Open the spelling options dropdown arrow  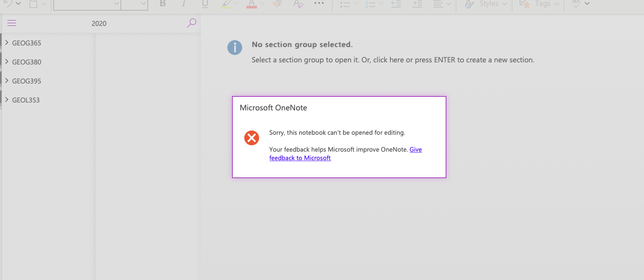pos(587,4)
